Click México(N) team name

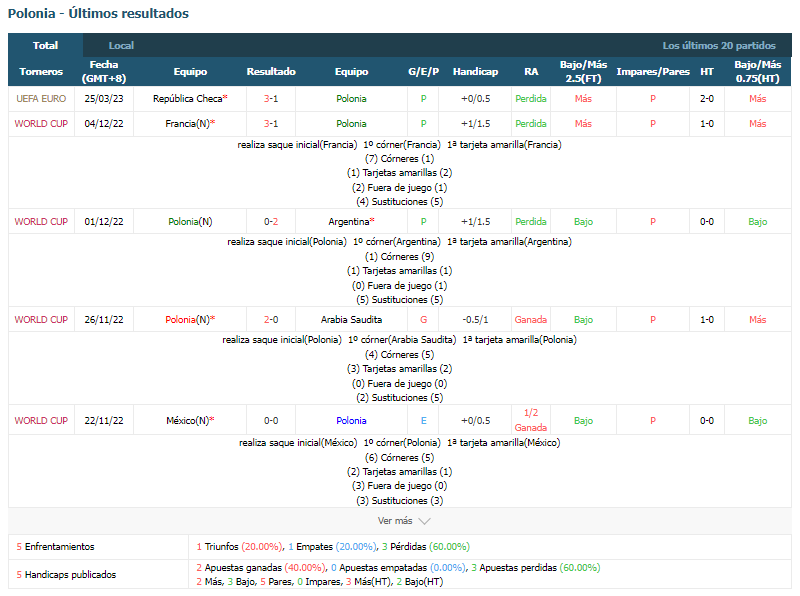click(x=187, y=420)
